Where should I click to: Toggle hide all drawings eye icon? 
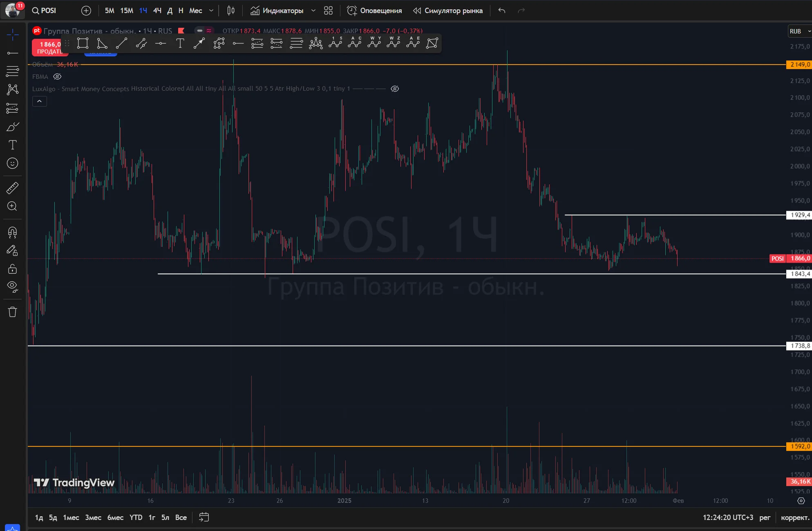(x=13, y=287)
